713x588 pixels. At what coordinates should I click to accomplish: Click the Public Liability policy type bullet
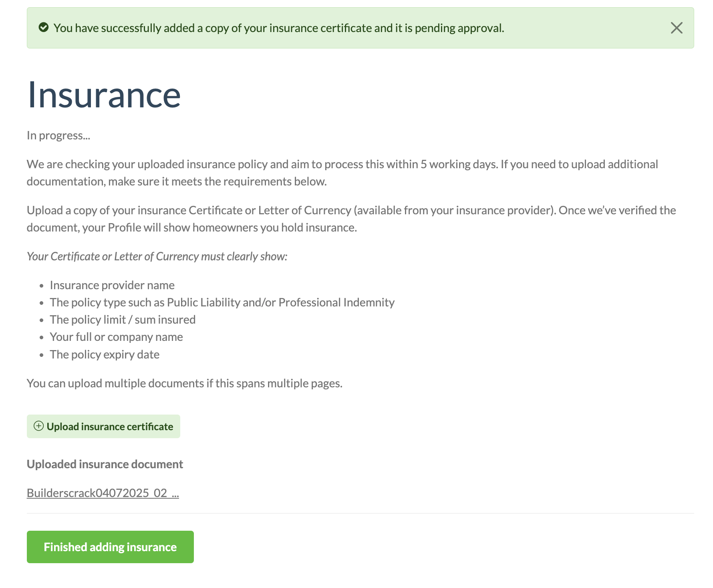222,302
